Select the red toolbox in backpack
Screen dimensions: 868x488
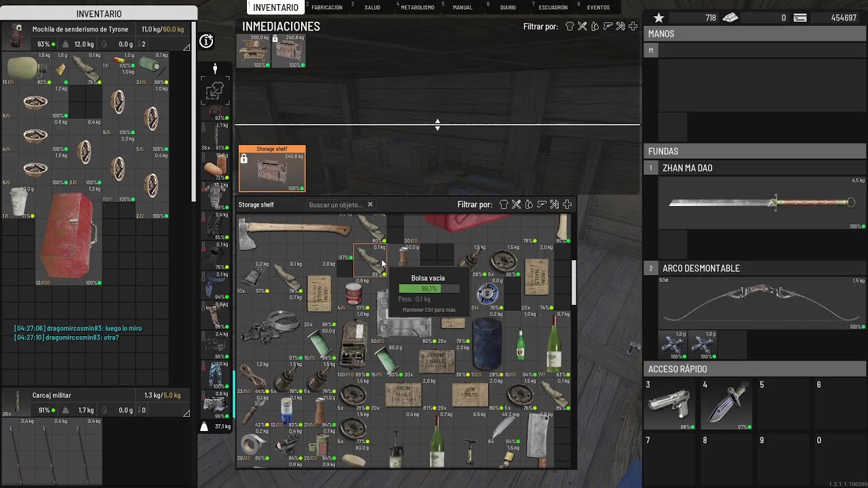pos(68,237)
